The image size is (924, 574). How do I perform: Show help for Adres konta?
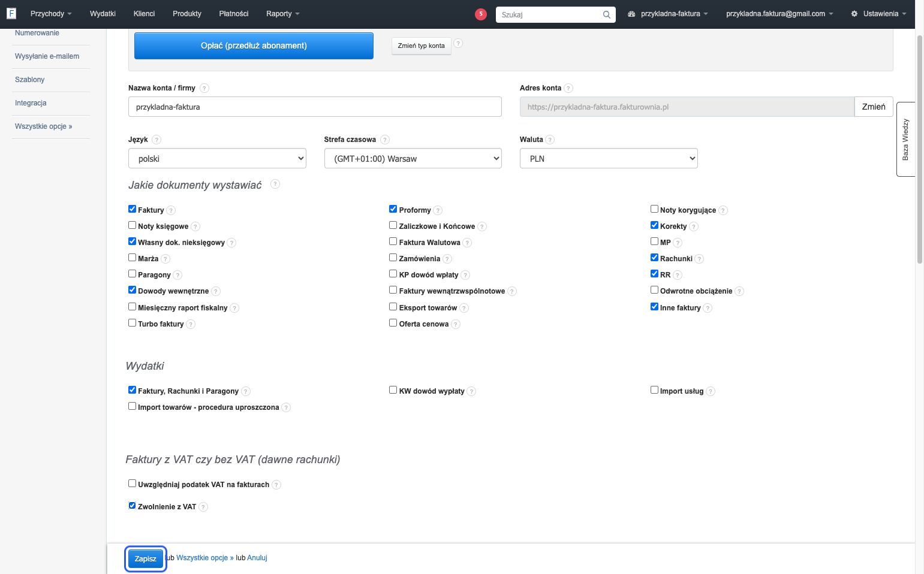point(568,88)
